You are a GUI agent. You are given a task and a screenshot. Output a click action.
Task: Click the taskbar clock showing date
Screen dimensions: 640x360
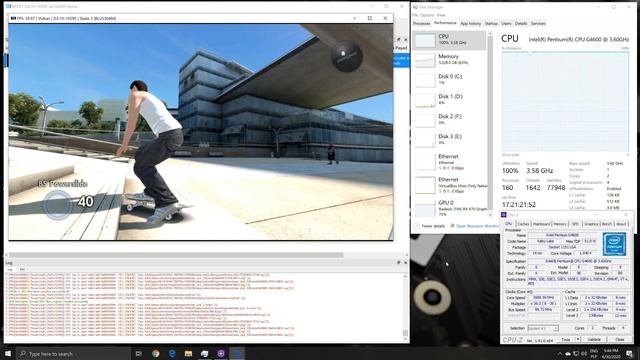click(612, 353)
